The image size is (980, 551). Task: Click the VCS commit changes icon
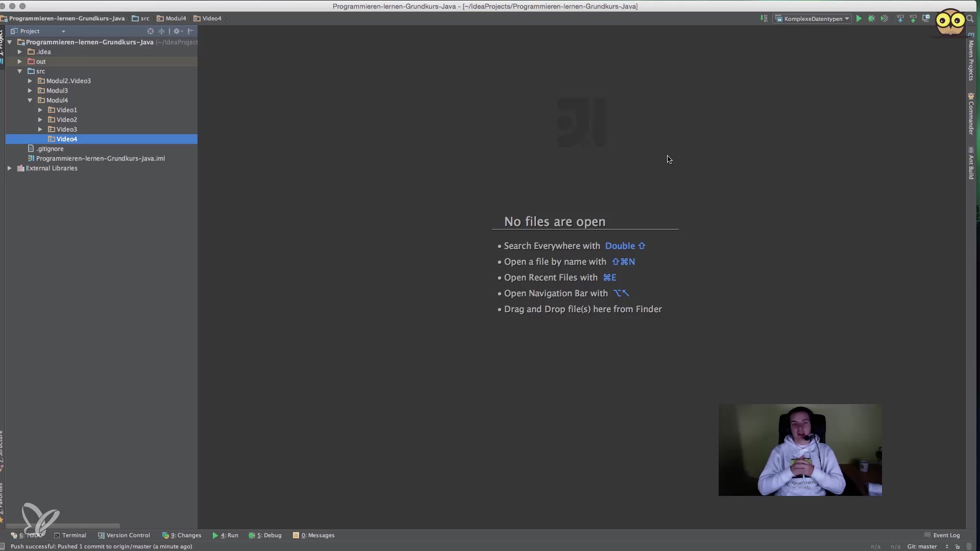coord(913,18)
